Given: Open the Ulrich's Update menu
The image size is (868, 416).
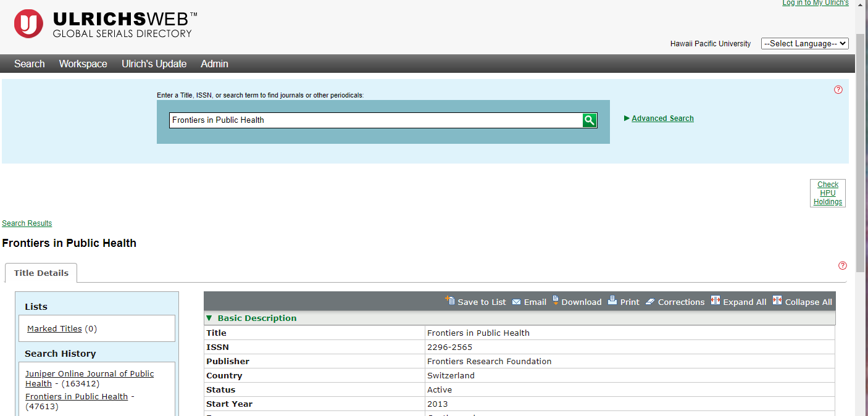Looking at the screenshot, I should (154, 64).
